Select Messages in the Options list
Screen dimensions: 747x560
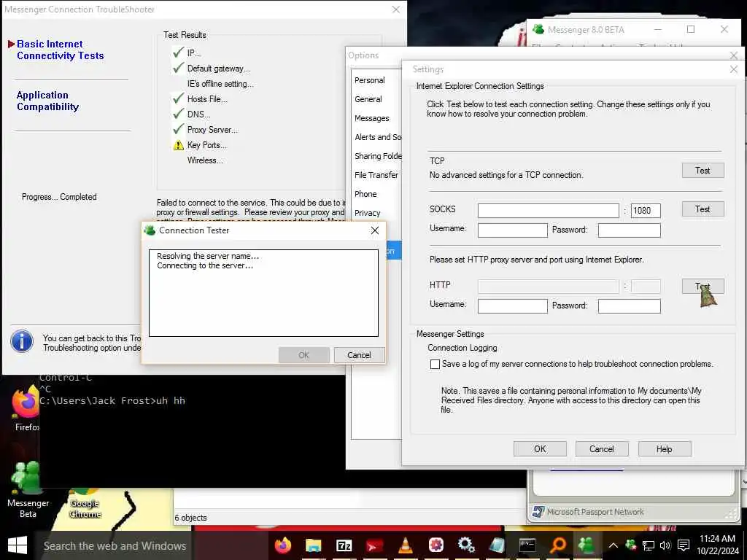point(371,119)
